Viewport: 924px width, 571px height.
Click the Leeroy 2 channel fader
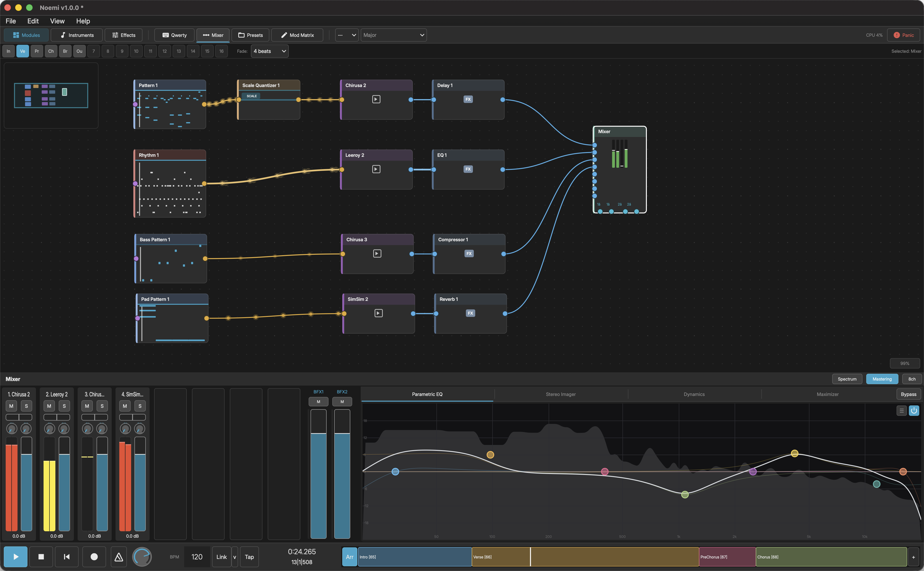(x=64, y=484)
